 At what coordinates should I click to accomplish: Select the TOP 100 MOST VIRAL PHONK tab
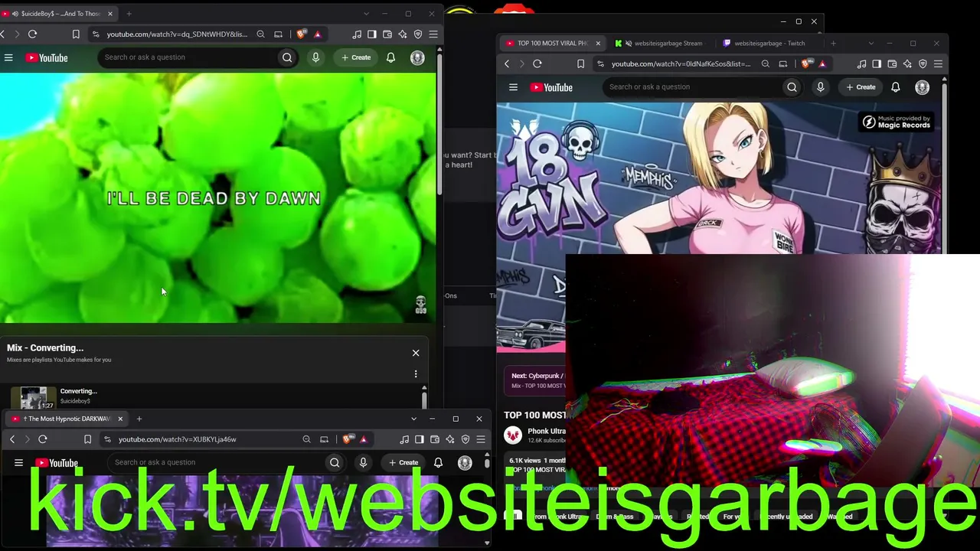point(551,44)
